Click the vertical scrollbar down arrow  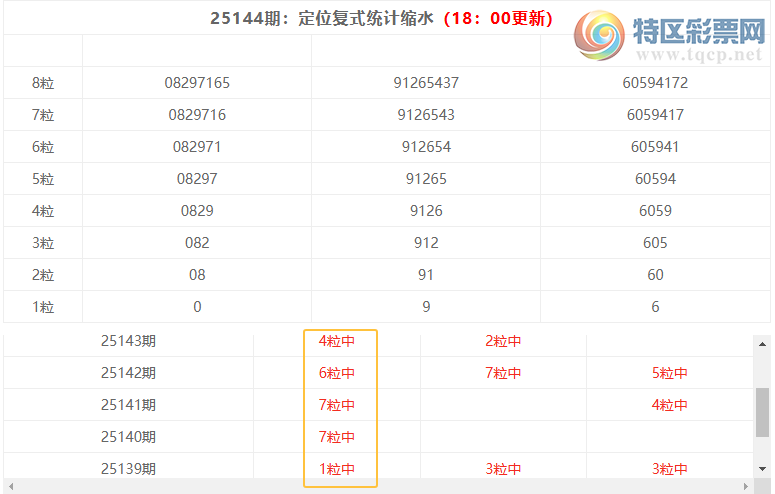(763, 468)
